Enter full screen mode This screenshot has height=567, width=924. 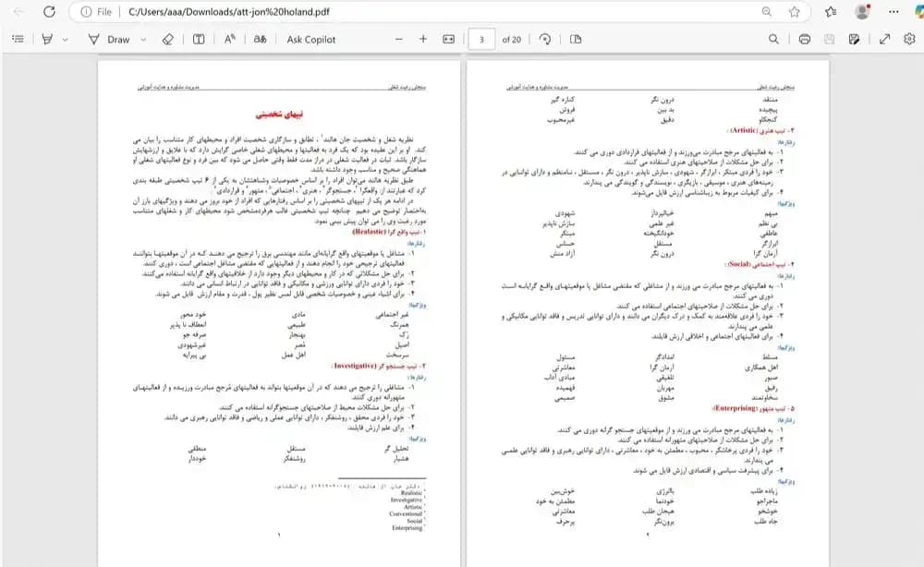click(x=884, y=40)
